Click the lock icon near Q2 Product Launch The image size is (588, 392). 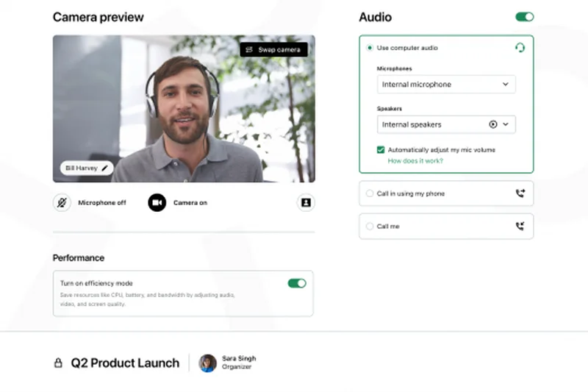(x=58, y=363)
